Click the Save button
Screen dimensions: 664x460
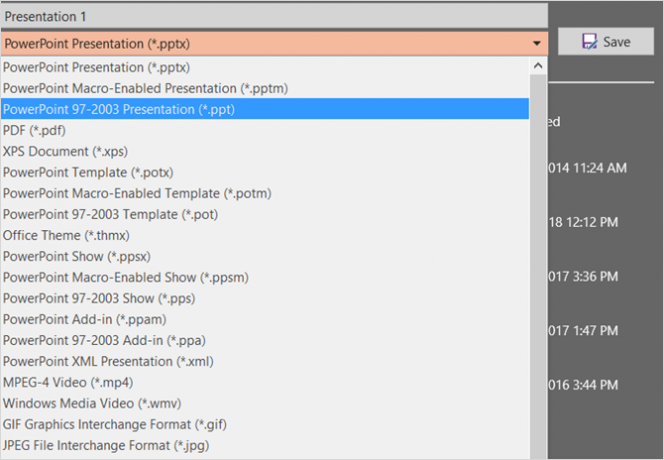(x=606, y=42)
